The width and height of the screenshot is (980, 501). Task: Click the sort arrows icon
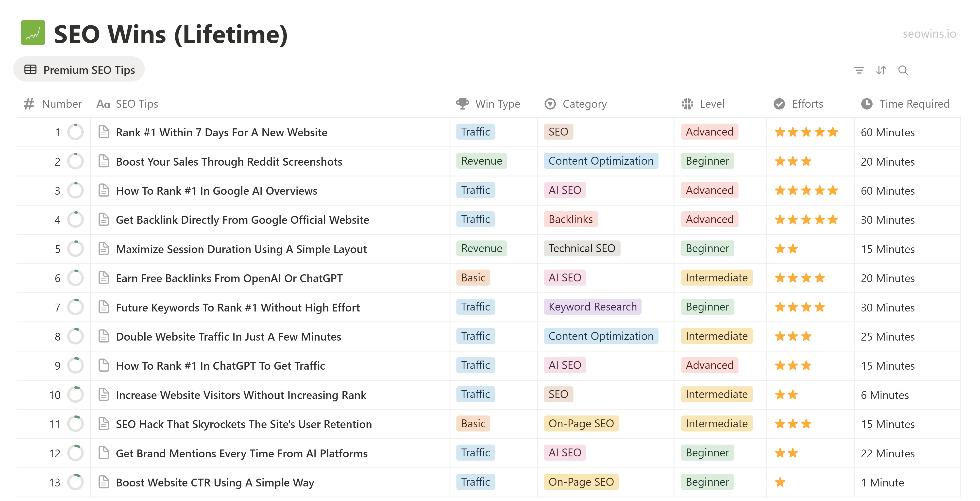(x=881, y=70)
